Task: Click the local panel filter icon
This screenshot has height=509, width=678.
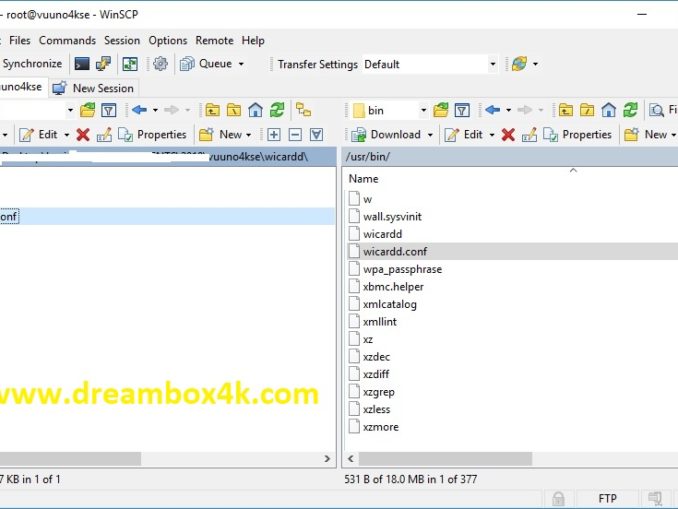Action: tap(109, 110)
